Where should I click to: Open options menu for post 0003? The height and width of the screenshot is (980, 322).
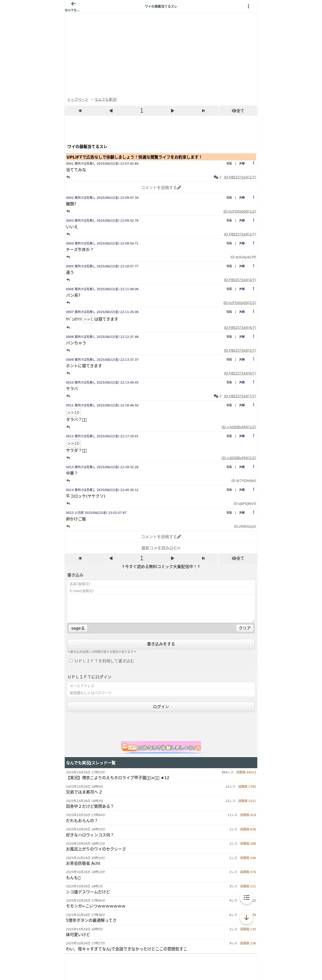(x=253, y=220)
